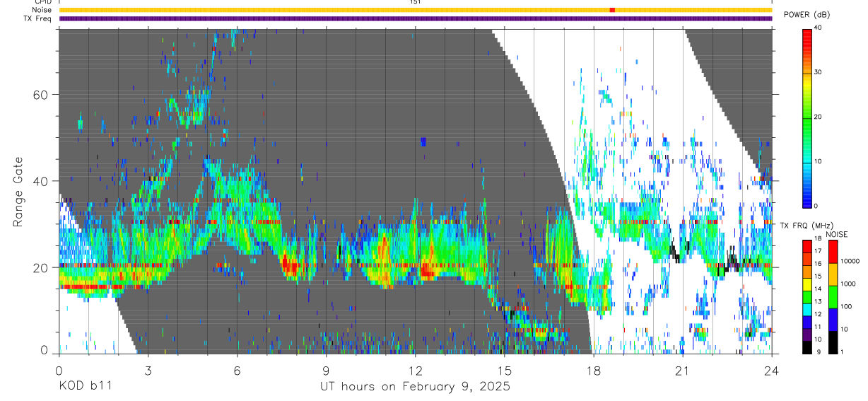The height and width of the screenshot is (401, 868).
Task: Click the 21 hour tick label
Action: tap(683, 370)
